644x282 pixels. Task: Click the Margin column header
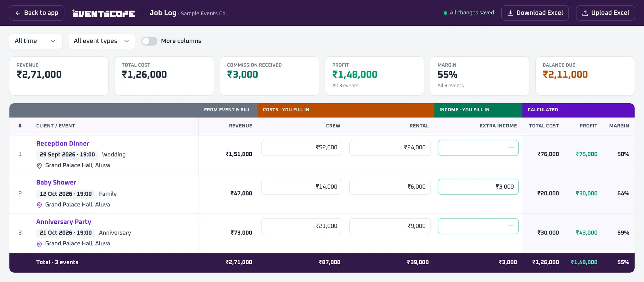coord(619,126)
